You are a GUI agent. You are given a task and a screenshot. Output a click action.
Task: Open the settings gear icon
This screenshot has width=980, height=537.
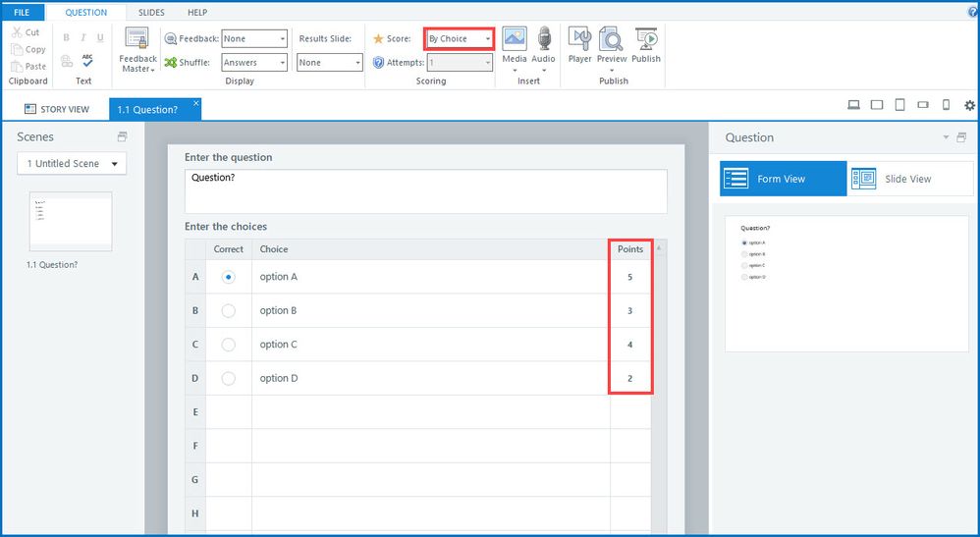pyautogui.click(x=969, y=106)
